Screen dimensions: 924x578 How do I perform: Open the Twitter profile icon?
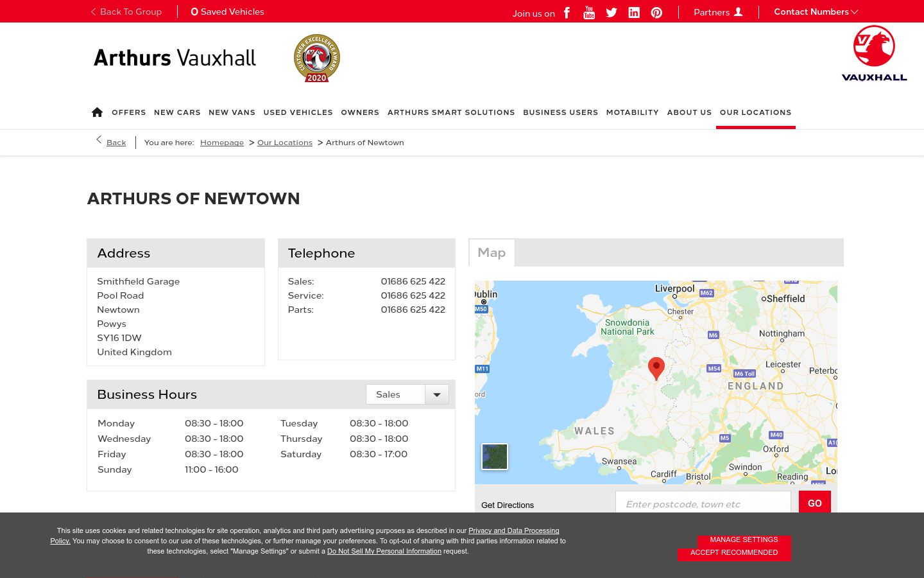[612, 12]
